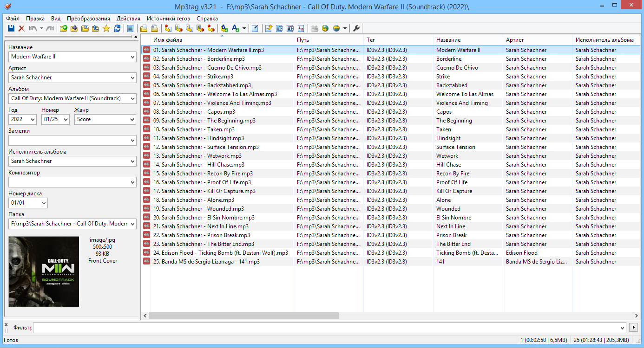Open the Справка menu
644x348 pixels.
[x=207, y=19]
